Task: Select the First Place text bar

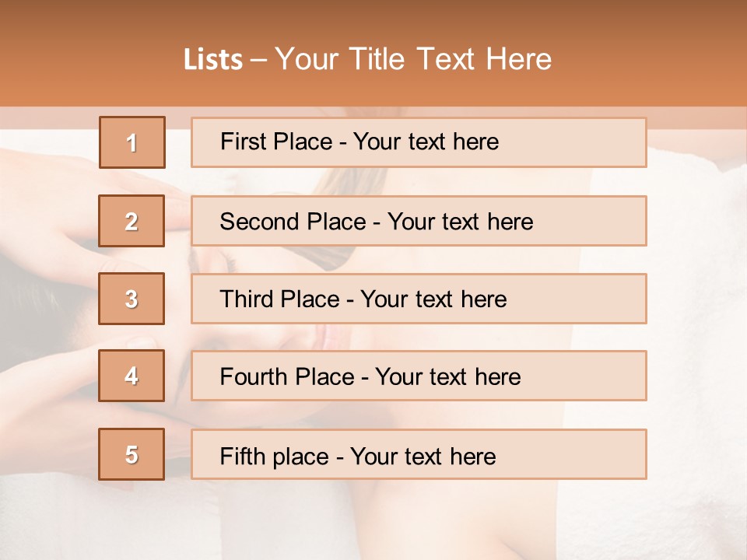Action: (x=419, y=142)
